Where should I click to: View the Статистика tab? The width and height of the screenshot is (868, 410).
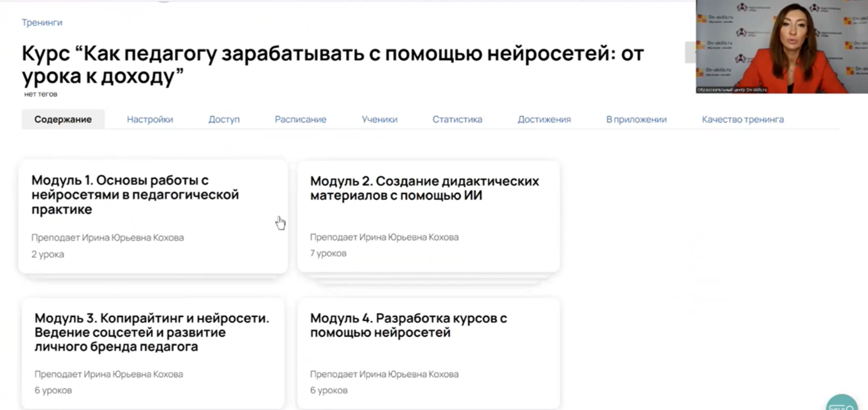point(457,119)
